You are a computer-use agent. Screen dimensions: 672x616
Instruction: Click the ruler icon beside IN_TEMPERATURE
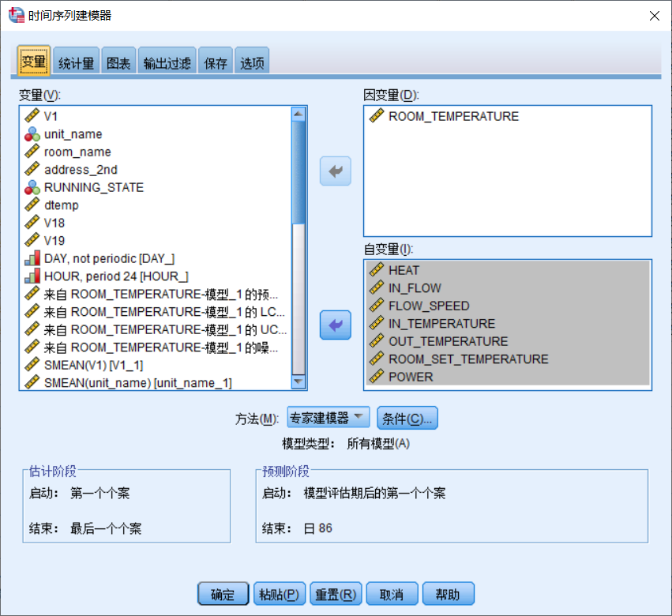[377, 323]
